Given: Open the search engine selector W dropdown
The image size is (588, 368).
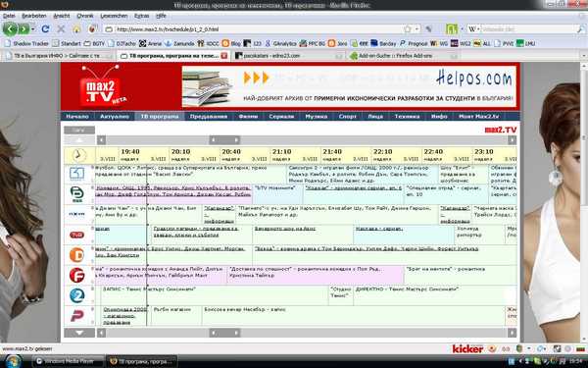Looking at the screenshot, I should tap(473, 28).
